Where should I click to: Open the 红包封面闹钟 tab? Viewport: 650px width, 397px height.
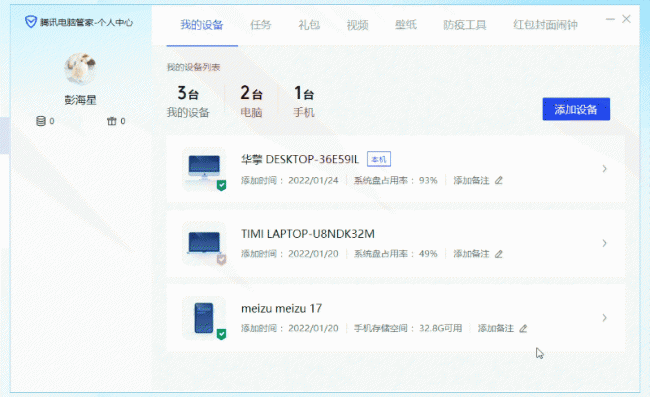coord(545,25)
